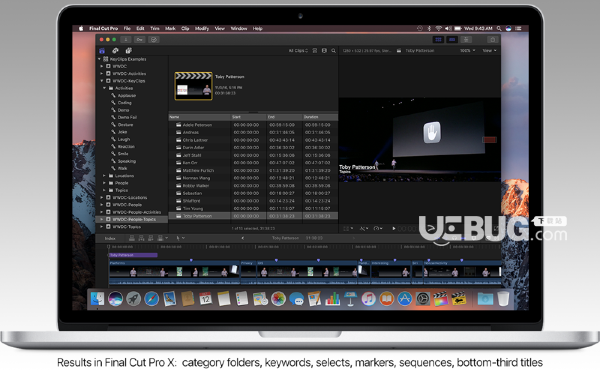
Task: Open the timeline tool selector arrow dropdown
Action: pyautogui.click(x=181, y=238)
